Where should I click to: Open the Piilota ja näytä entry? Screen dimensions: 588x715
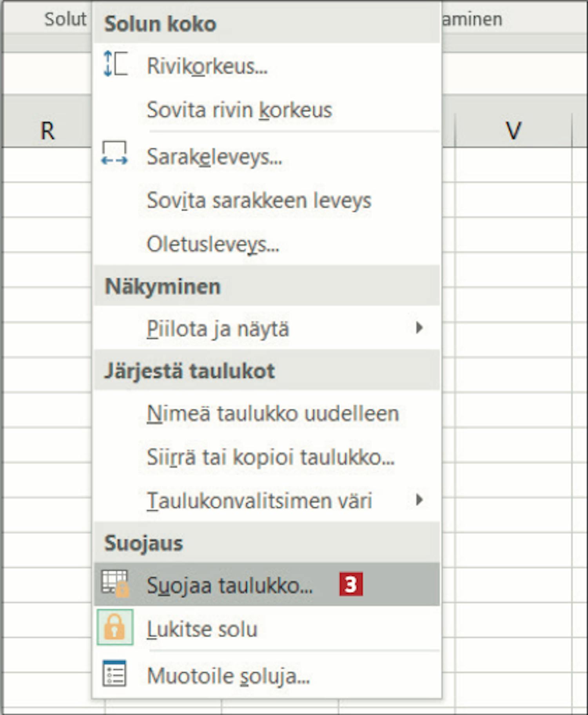point(267,328)
